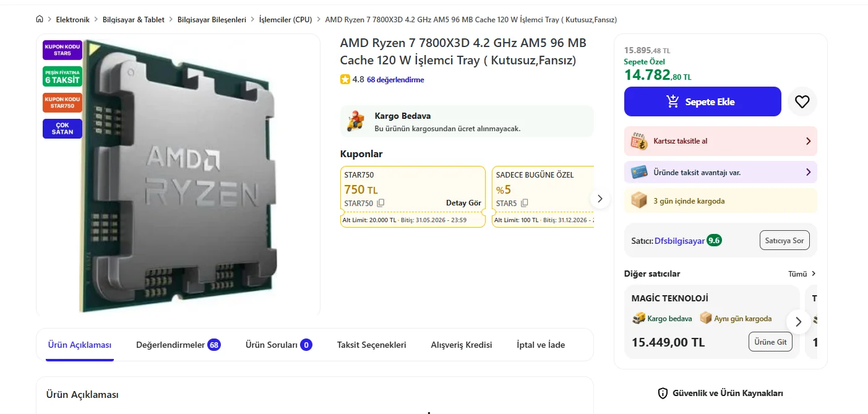Viewport: 868px width, 414px height.
Task: Switch to the Ürün Soruları tab
Action: pos(278,345)
